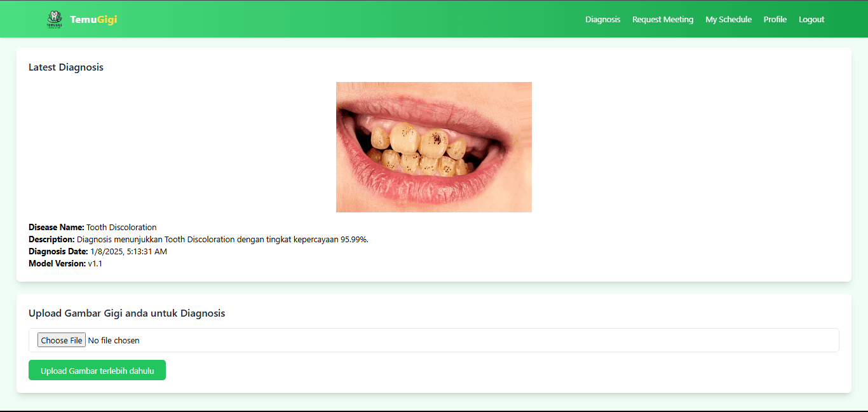868x412 pixels.
Task: Click the bold 'Disease Name:' label
Action: (57, 228)
